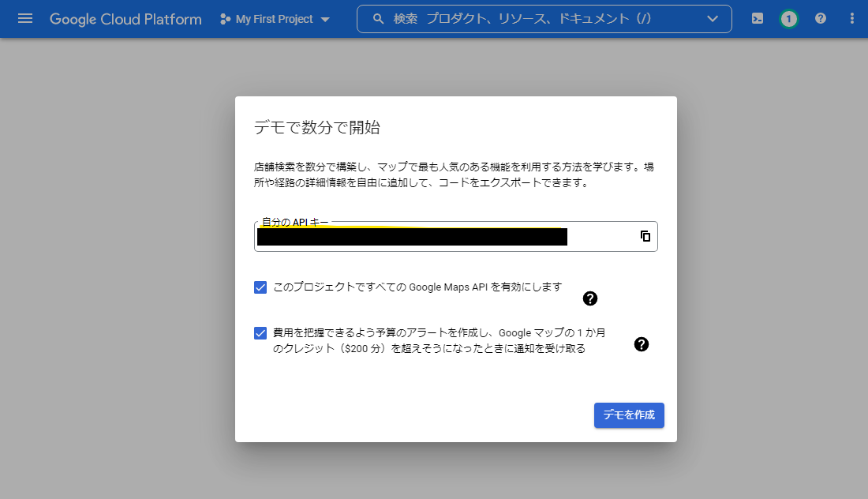
Task: Click the project icon beside My First Project
Action: pyautogui.click(x=225, y=19)
